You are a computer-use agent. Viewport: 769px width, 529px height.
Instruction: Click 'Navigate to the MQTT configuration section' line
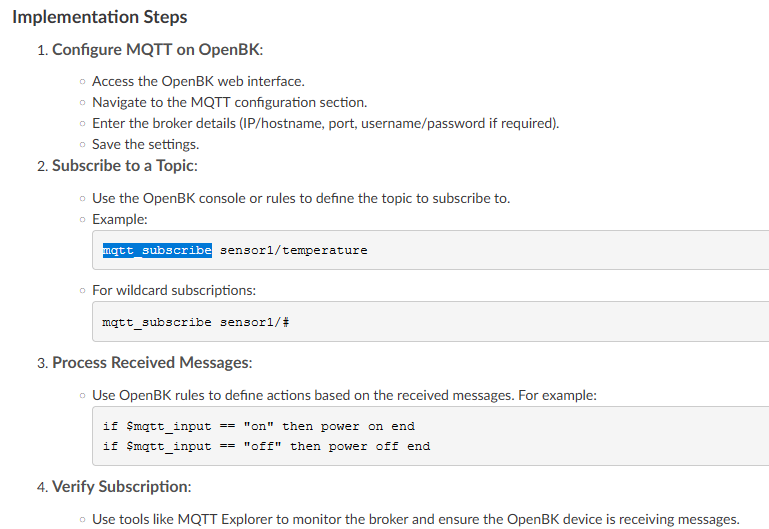(x=230, y=102)
